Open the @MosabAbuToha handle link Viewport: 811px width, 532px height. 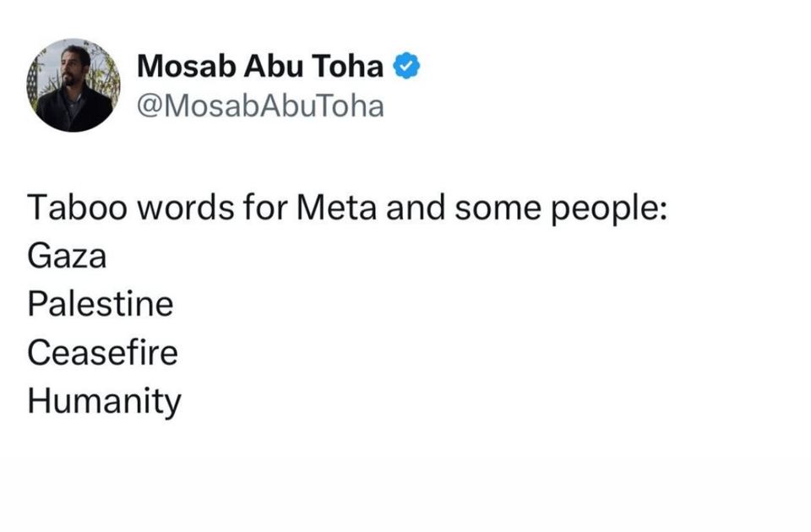coord(260,106)
